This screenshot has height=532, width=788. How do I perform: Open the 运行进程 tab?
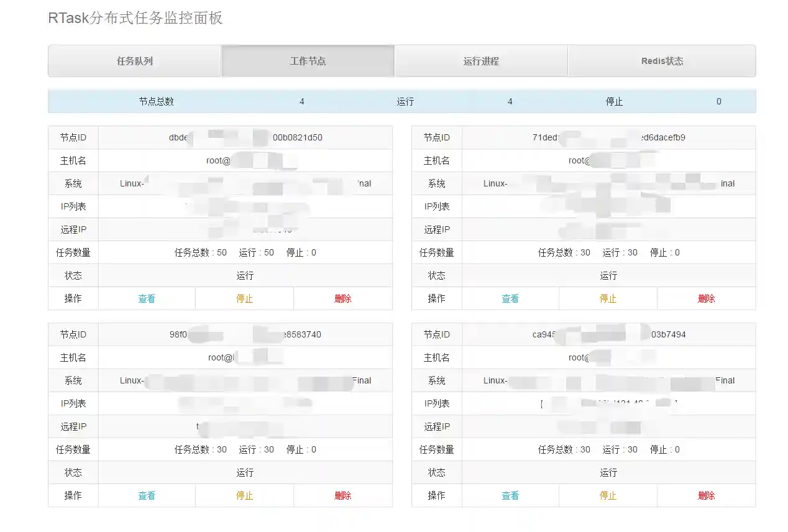[x=481, y=61]
